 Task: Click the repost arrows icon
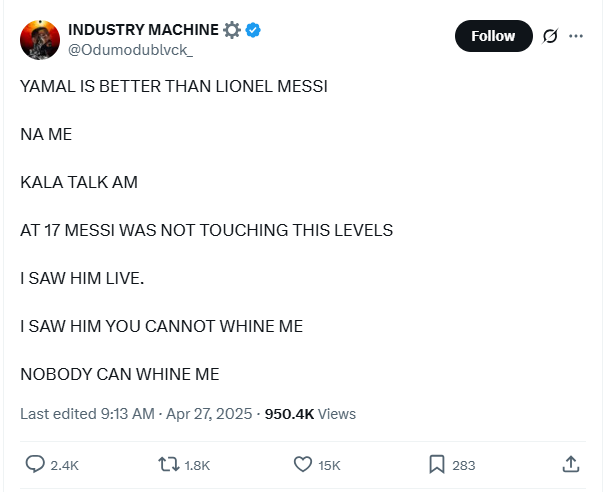168,464
